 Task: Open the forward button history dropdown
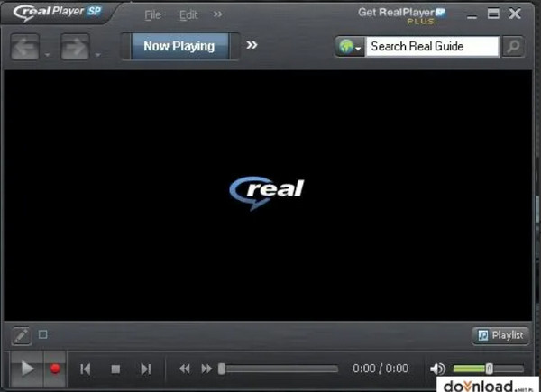(98, 55)
